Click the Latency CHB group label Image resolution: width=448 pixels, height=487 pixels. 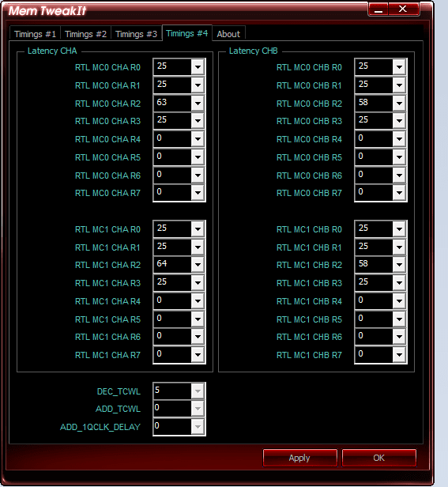coord(254,51)
